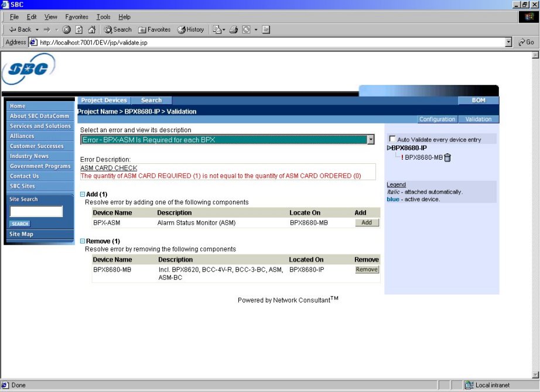Screen dimensions: 540x392
Task: Click the Refresh page icon
Action: (79, 29)
